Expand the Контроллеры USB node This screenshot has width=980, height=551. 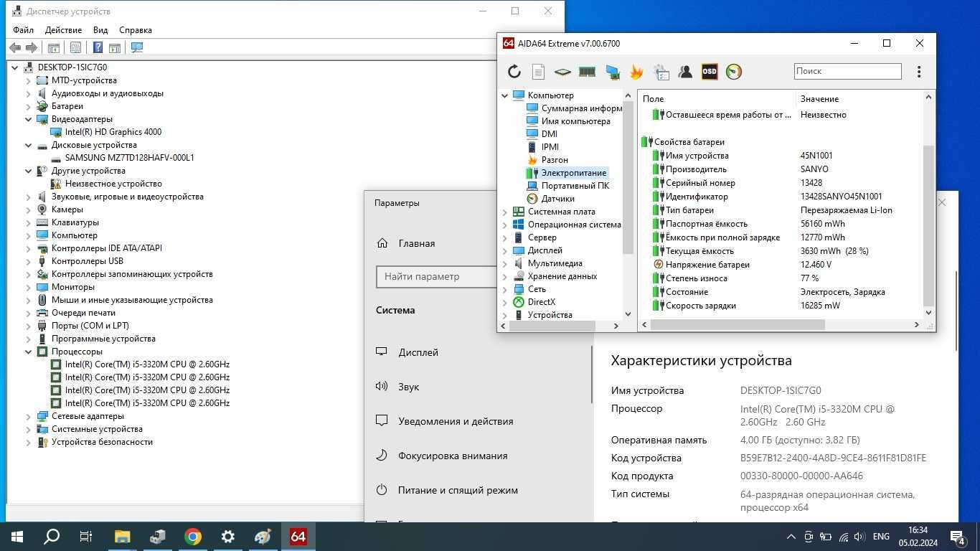point(29,261)
